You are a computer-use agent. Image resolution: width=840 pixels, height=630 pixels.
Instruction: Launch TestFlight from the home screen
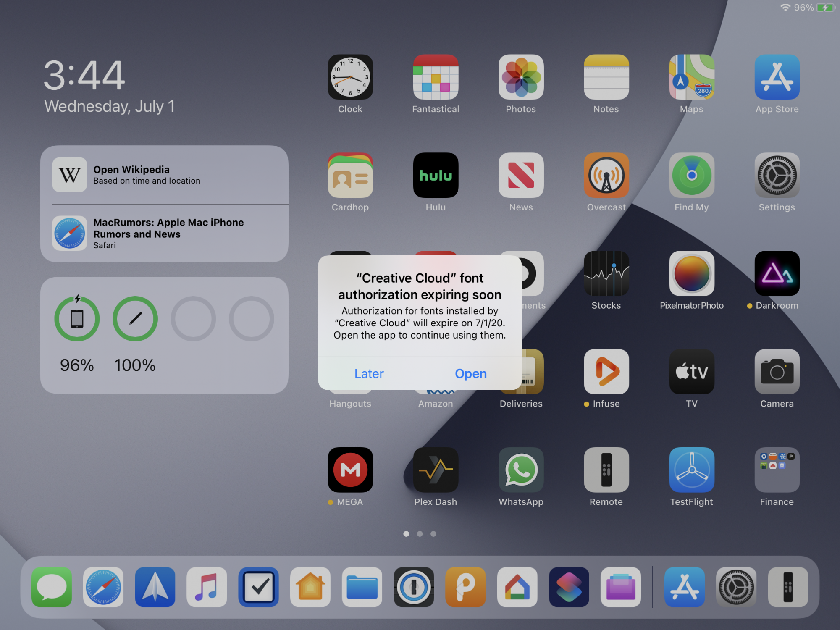(691, 470)
